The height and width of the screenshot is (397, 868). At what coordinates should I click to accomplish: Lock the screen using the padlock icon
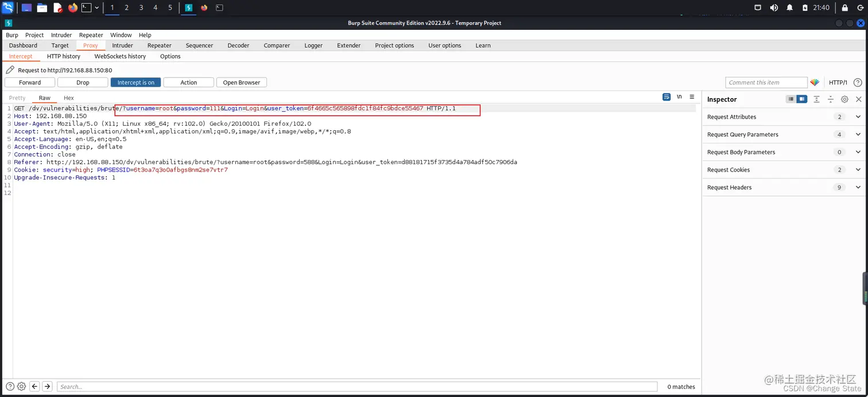coord(844,7)
